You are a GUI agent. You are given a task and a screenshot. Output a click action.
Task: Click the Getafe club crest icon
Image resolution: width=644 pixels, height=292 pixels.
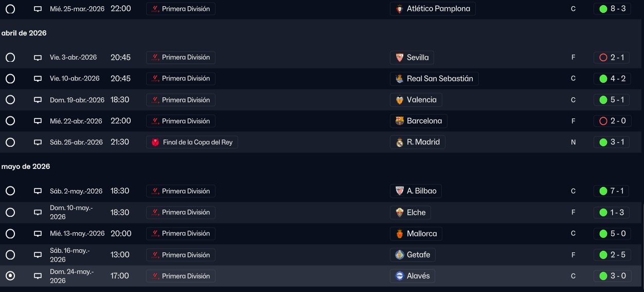[x=400, y=255]
